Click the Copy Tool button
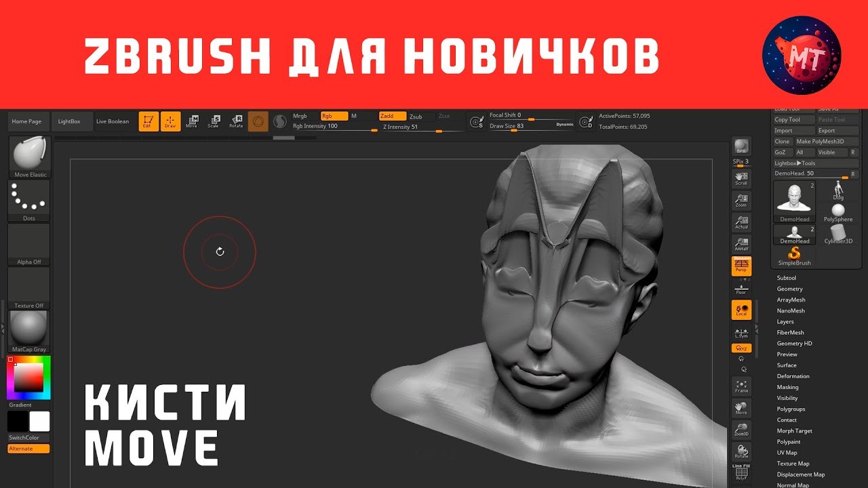868x488 pixels. click(x=794, y=119)
